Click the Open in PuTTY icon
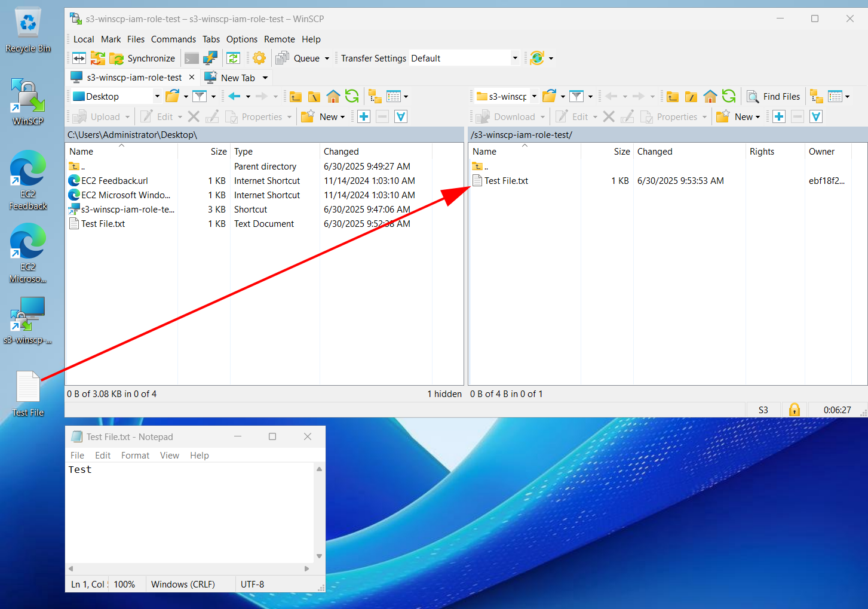868x609 pixels. pos(210,58)
